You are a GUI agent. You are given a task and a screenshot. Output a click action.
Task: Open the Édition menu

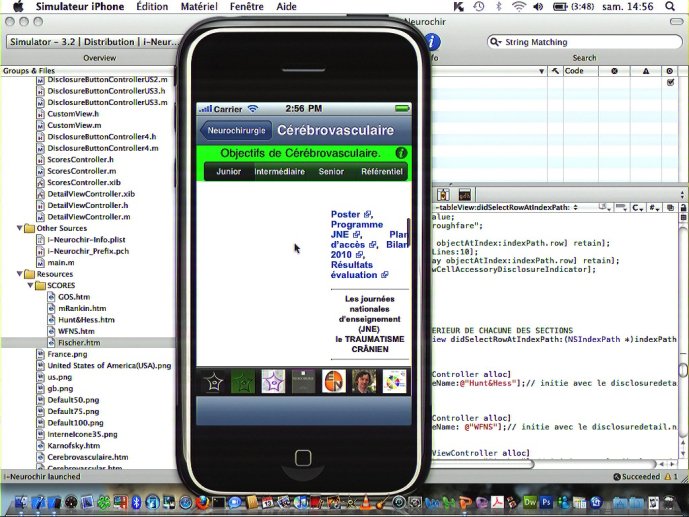click(x=152, y=7)
